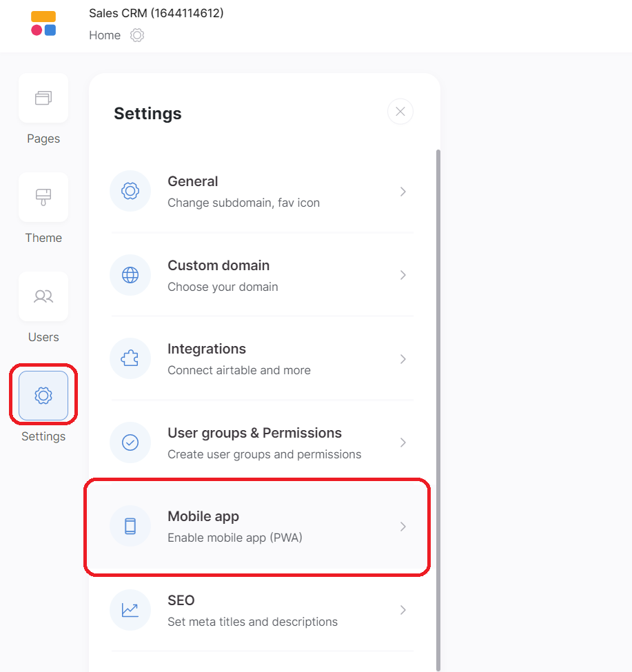Viewport: 632px width, 672px height.
Task: Click the Mobile app phone icon
Action: (130, 527)
